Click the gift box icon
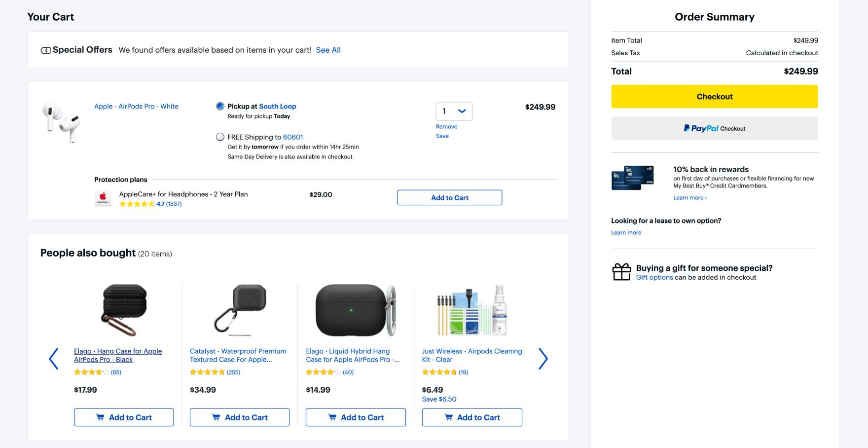 pyautogui.click(x=621, y=272)
